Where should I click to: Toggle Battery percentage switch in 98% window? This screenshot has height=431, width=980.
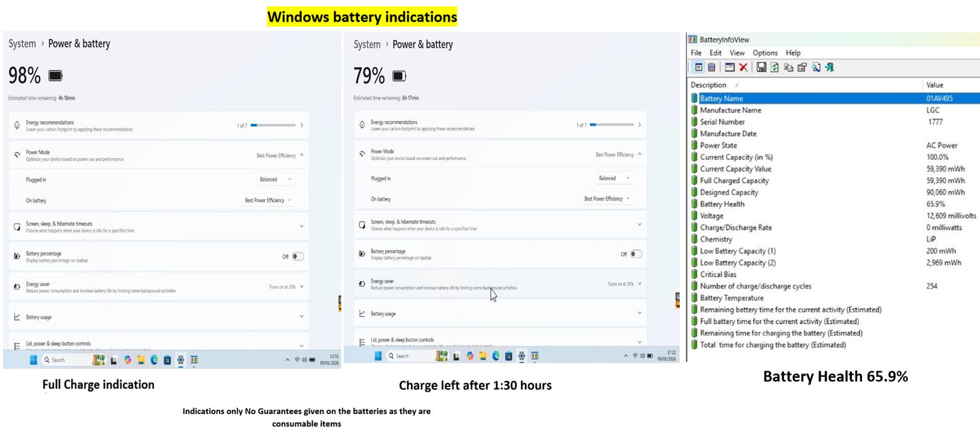pos(297,257)
